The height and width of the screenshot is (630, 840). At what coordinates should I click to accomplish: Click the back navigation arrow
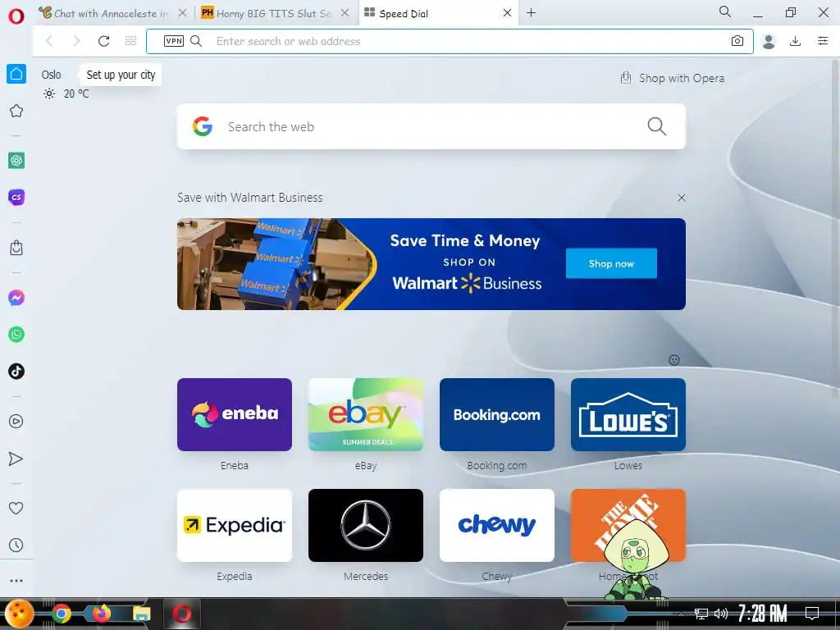49,41
